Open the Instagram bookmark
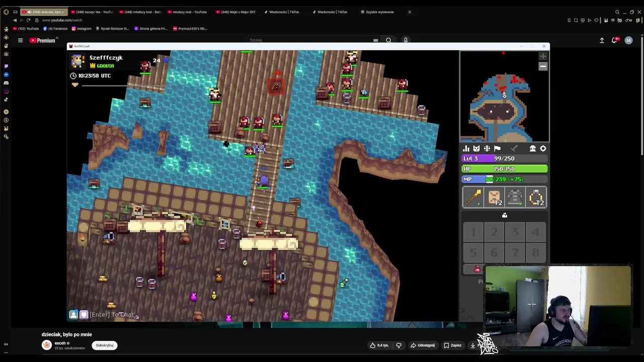 (82, 29)
